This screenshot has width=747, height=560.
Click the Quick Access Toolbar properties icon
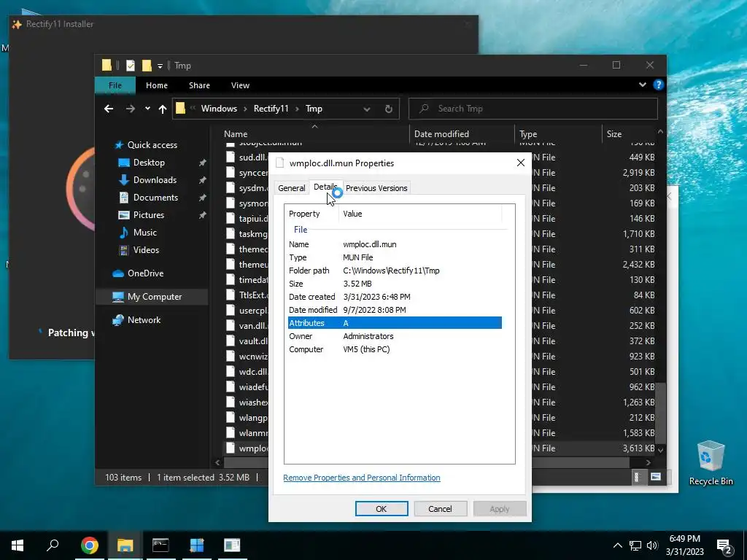pyautogui.click(x=131, y=65)
